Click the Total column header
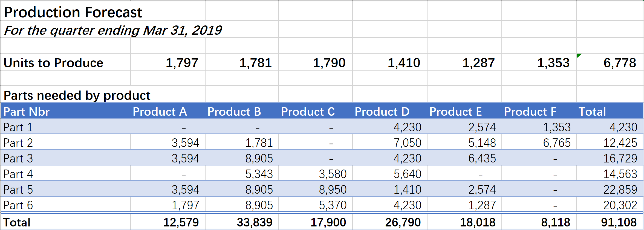Screen dimensions: 644x230 [x=610, y=111]
